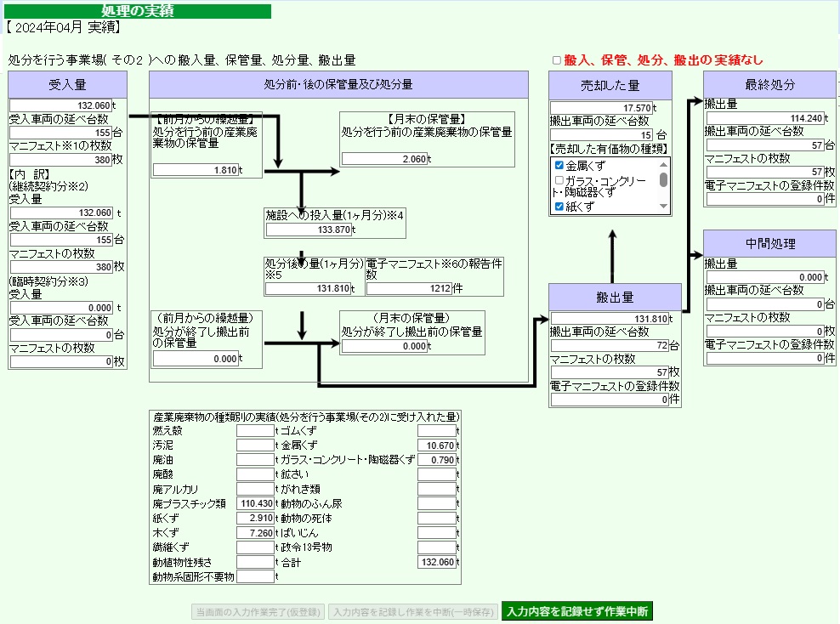Click the 受入量 field showing 132.060 at top
The width and height of the screenshot is (840, 624).
pos(60,105)
